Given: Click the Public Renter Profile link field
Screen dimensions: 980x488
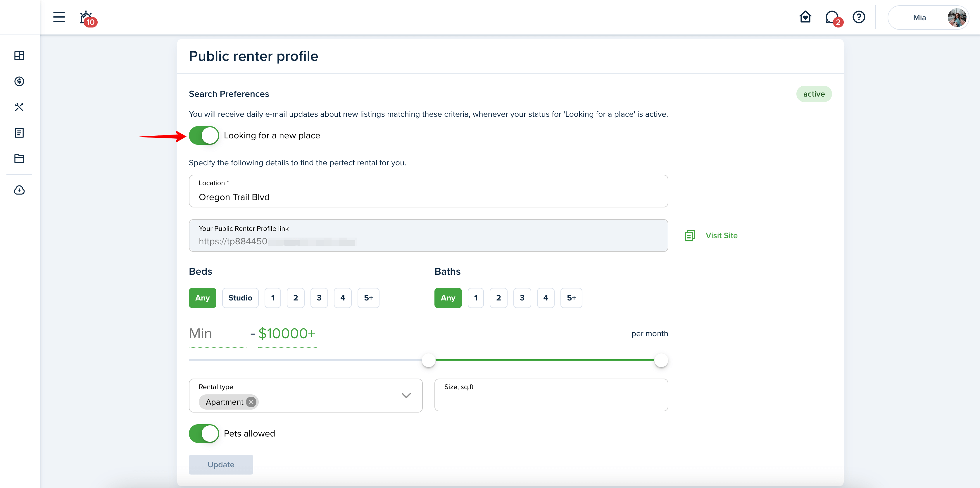Looking at the screenshot, I should click(428, 236).
